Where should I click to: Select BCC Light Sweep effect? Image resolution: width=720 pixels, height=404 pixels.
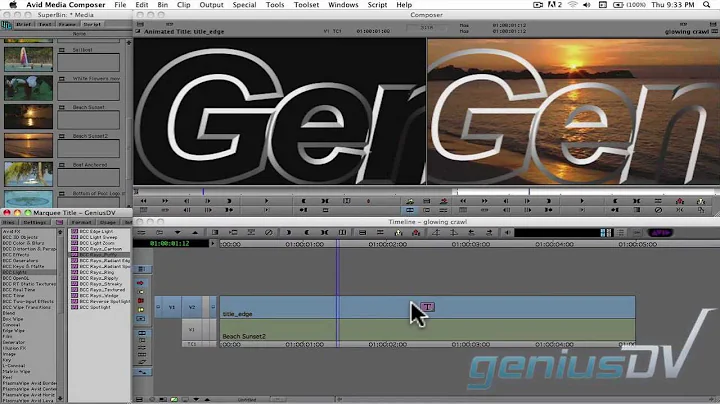pos(98,237)
